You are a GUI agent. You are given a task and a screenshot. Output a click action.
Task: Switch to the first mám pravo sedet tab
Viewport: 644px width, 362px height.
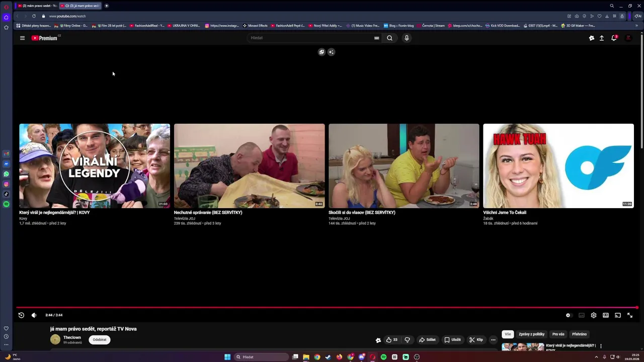point(37,6)
